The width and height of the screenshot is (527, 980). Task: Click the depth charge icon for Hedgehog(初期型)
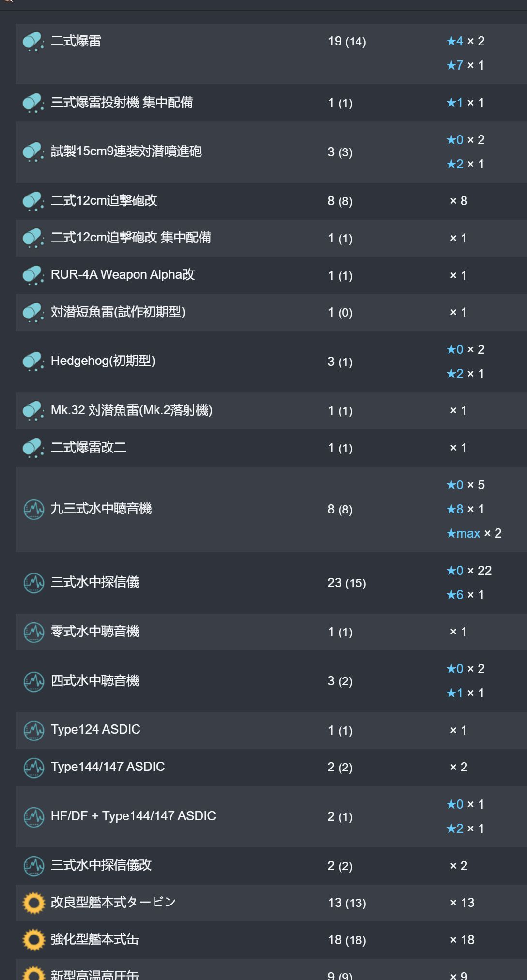coord(33,361)
